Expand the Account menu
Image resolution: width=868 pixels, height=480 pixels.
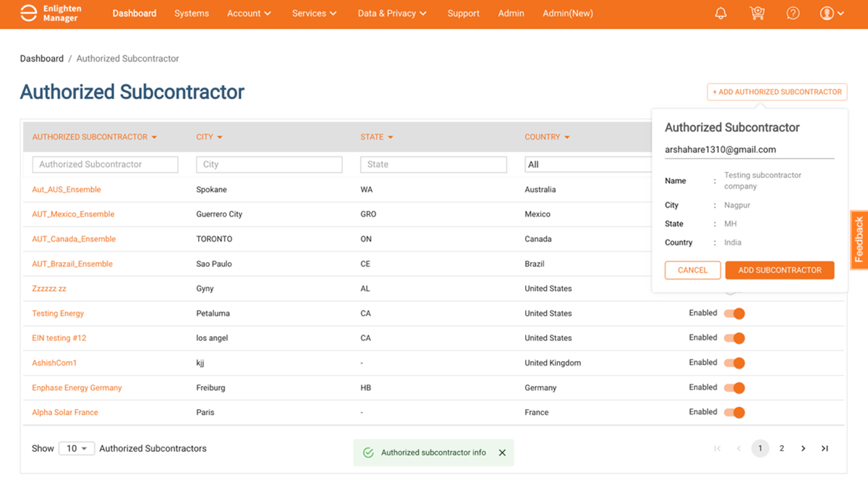(x=249, y=13)
